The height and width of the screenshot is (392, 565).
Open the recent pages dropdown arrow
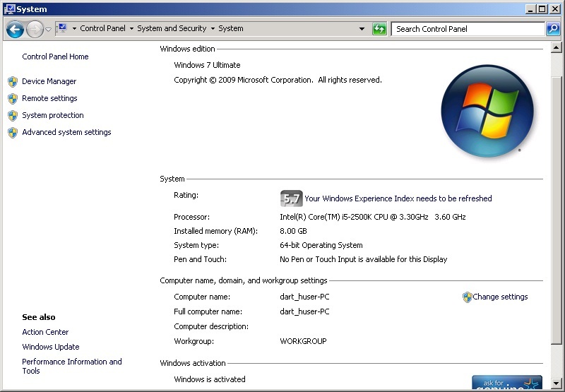(48, 29)
